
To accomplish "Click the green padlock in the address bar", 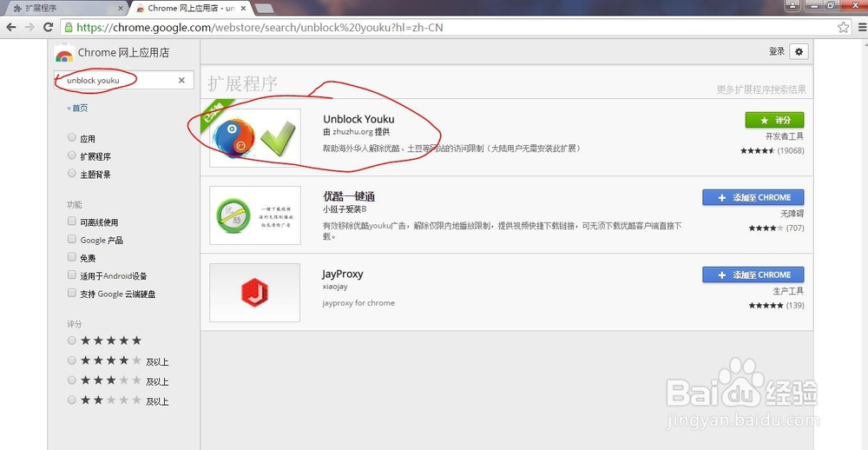I will (68, 27).
